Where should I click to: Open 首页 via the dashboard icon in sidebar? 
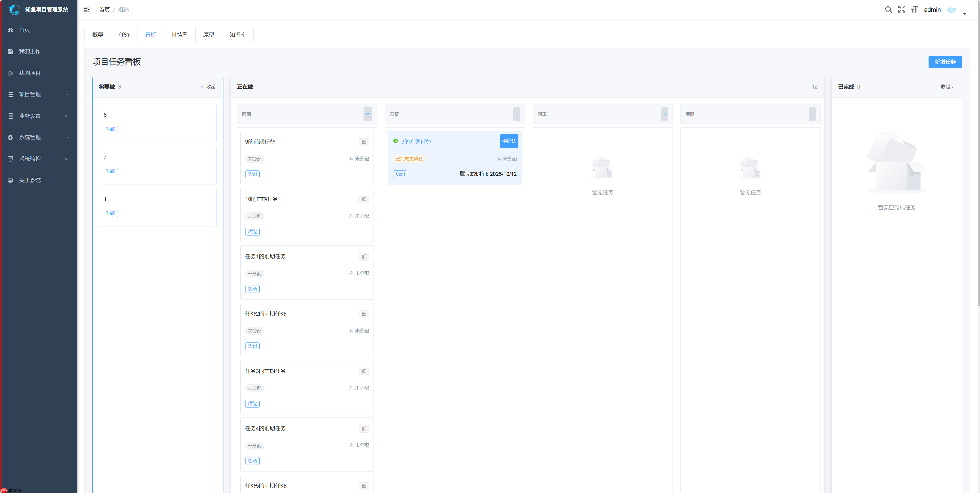pyautogui.click(x=10, y=30)
